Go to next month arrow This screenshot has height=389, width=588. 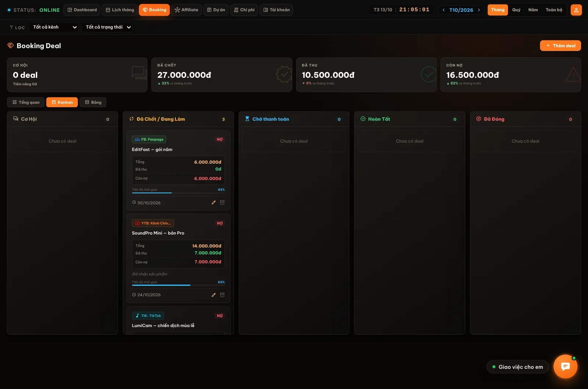tap(479, 10)
